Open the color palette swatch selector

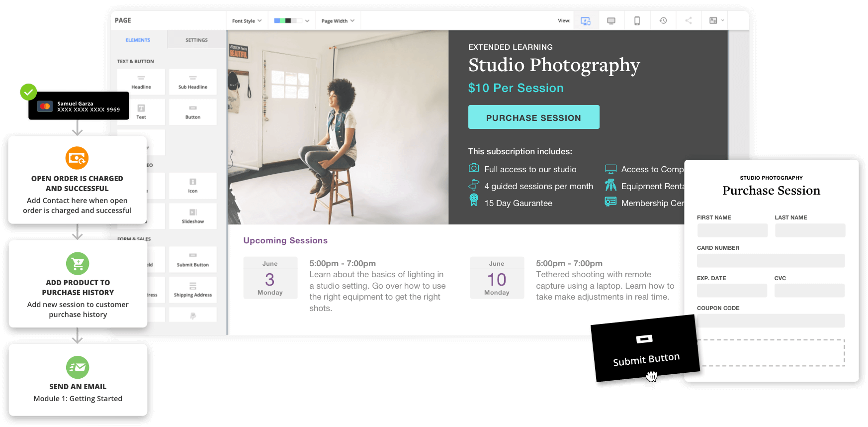point(291,21)
